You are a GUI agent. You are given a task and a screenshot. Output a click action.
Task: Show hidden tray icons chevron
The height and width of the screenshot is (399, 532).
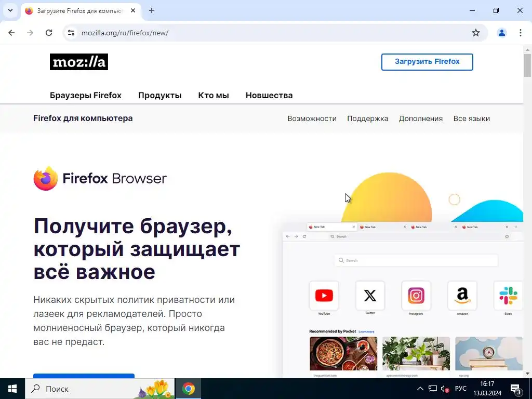coord(420,389)
